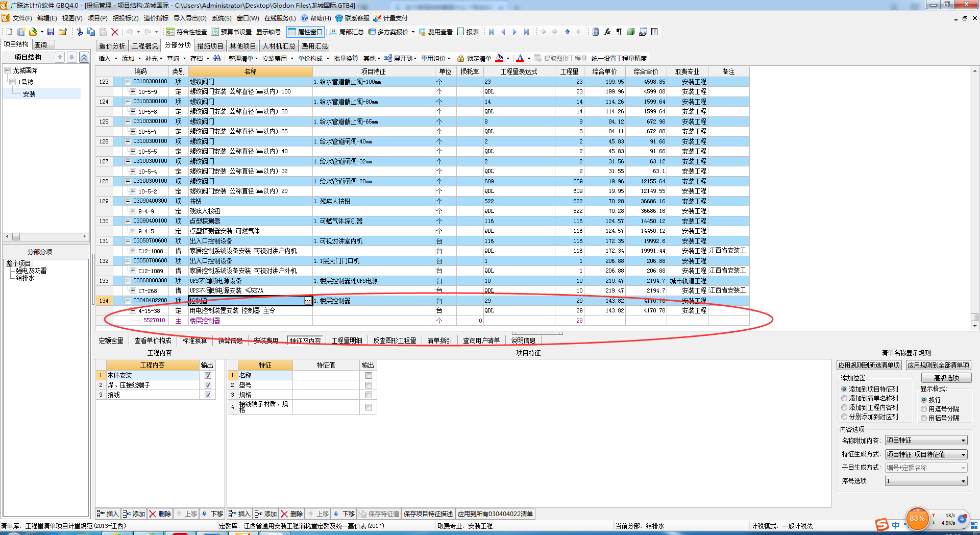
Task: Click the font color A swatch
Action: coord(520,58)
